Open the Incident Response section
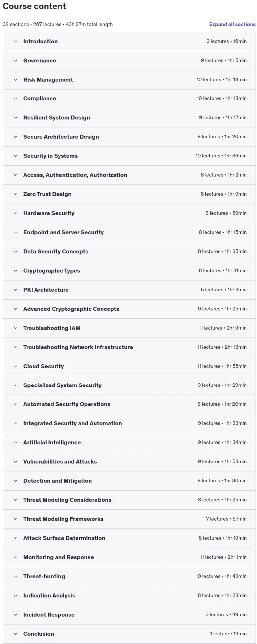257x644 pixels. click(x=129, y=615)
